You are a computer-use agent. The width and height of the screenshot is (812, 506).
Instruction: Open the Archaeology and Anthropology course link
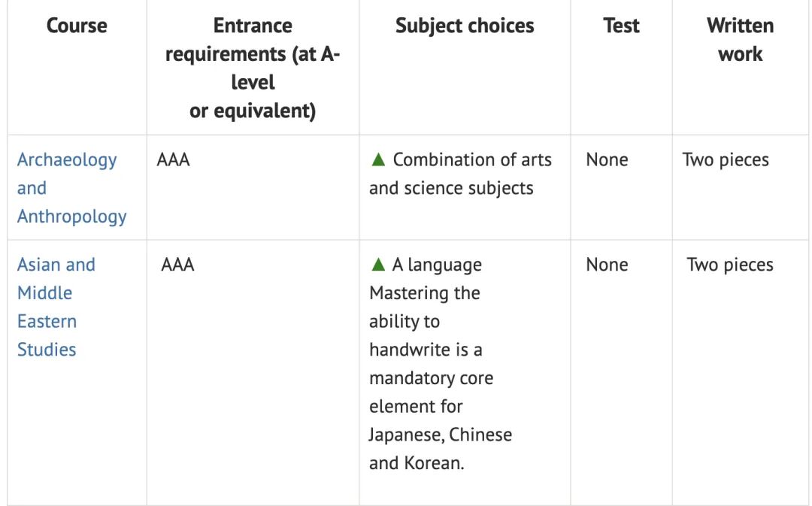coord(67,160)
